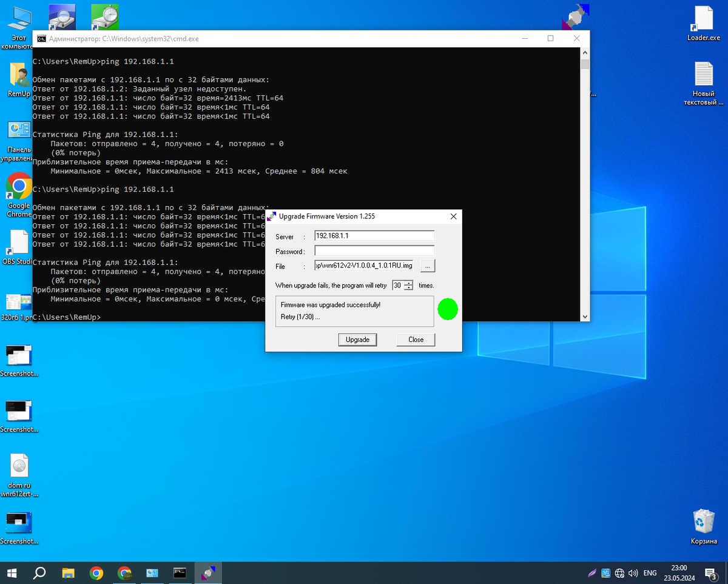
Task: Click the firmware File path field
Action: [x=364, y=266]
